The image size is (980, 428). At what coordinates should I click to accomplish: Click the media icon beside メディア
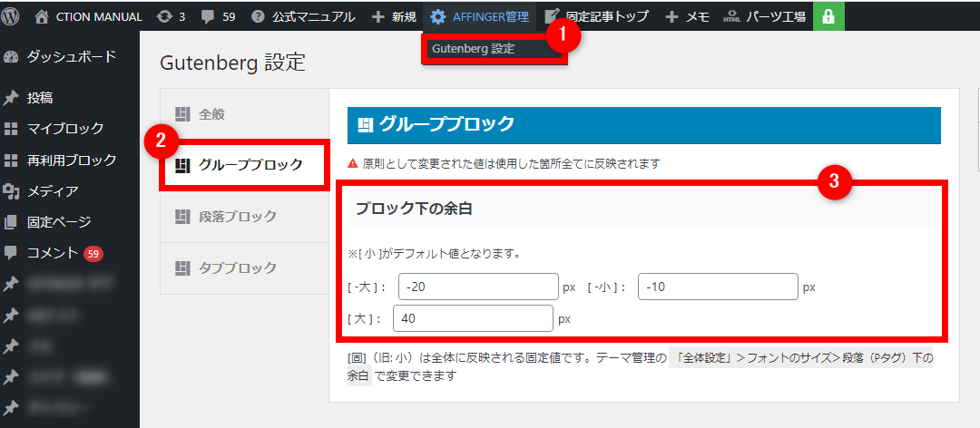tap(11, 191)
